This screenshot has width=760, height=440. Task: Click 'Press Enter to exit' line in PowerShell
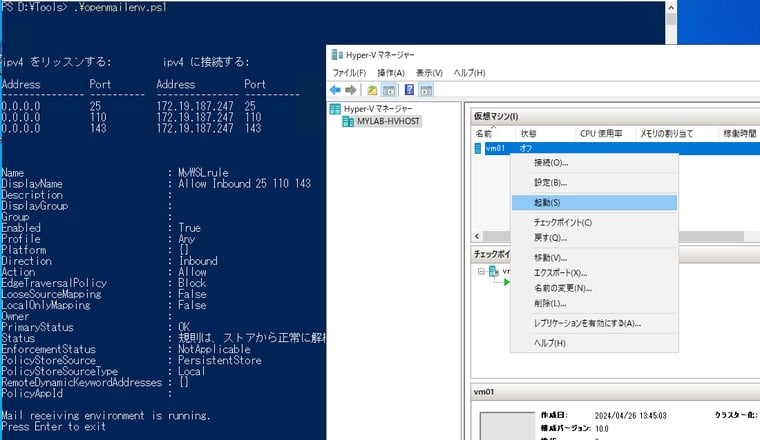[53, 426]
